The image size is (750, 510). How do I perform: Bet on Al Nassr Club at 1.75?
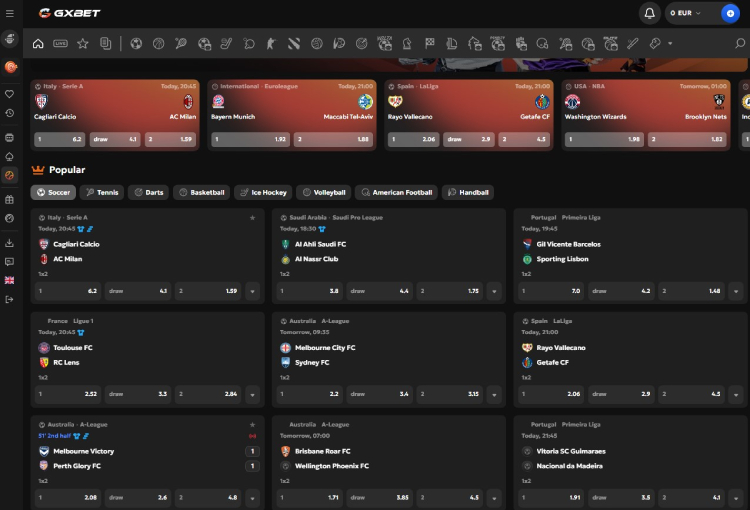pyautogui.click(x=449, y=291)
